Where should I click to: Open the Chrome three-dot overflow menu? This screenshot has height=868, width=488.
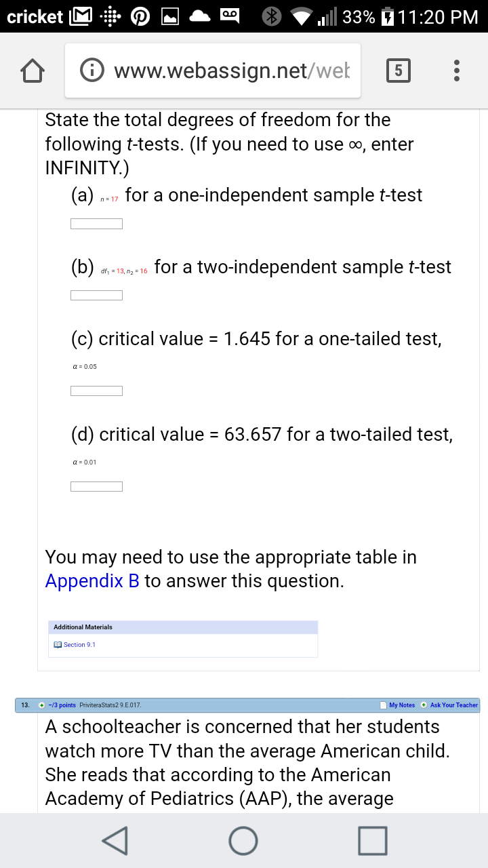pyautogui.click(x=457, y=71)
